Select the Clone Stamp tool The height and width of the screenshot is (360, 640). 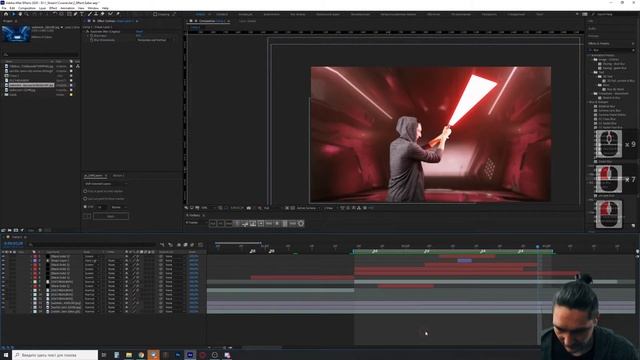(x=96, y=14)
